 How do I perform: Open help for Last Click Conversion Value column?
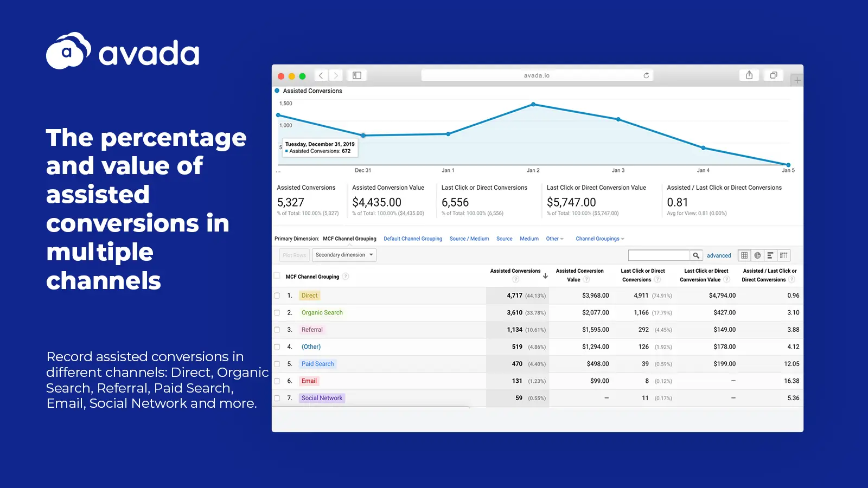(727, 280)
